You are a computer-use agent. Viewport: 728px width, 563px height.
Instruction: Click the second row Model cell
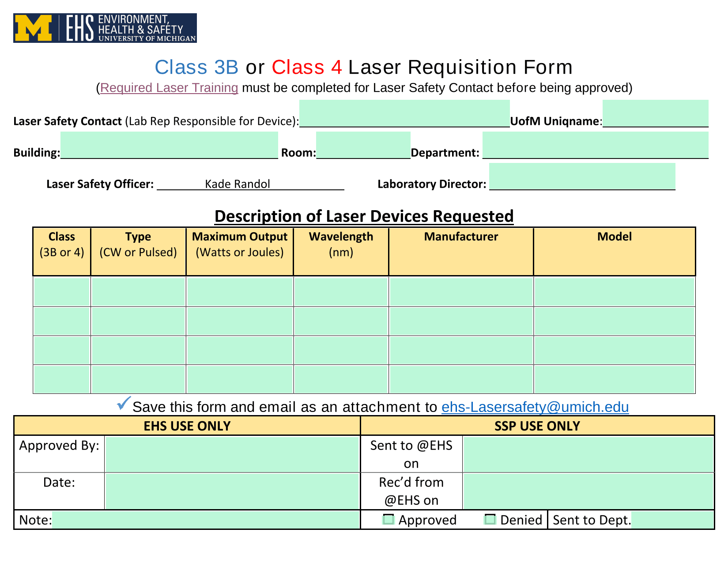click(615, 321)
